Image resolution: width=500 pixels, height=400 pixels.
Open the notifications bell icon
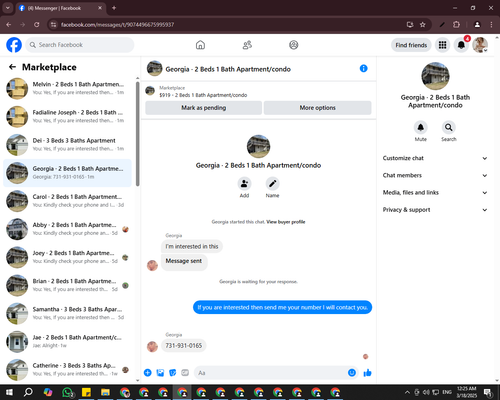pos(461,45)
